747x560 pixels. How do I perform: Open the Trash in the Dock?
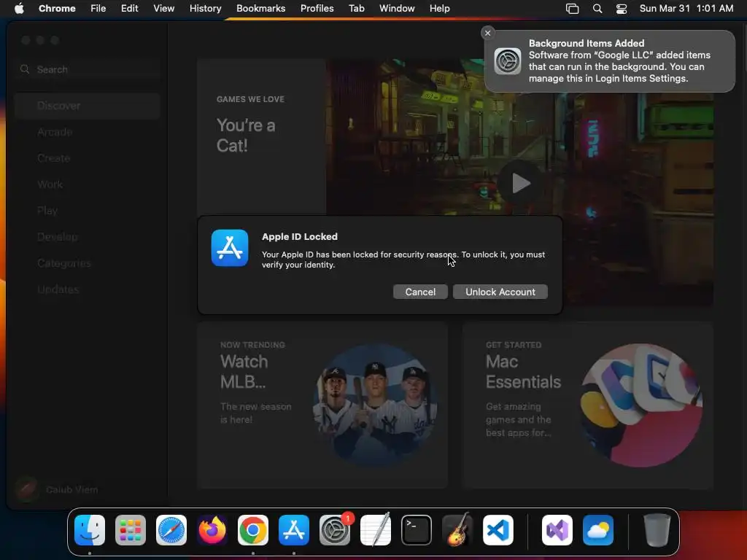click(657, 530)
